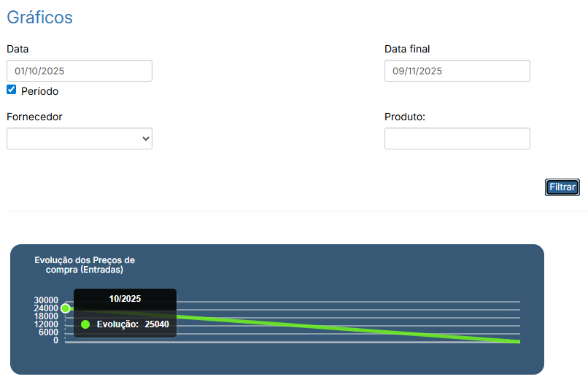Click the Data start date field

tap(80, 71)
